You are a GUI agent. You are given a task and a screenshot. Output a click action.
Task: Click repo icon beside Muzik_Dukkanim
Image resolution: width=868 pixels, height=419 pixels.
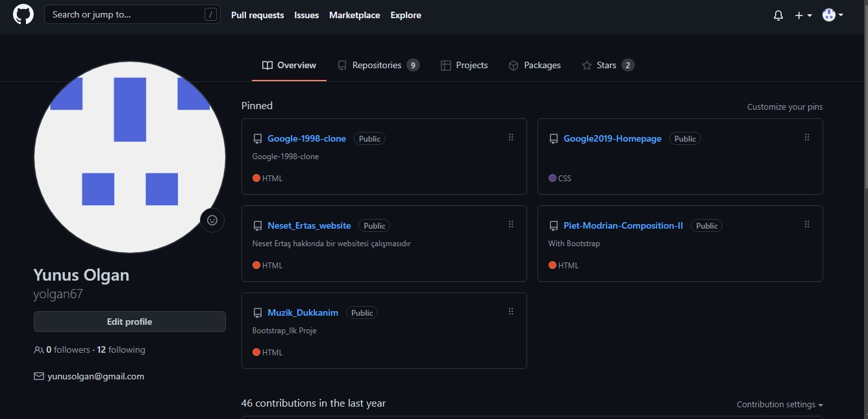coord(258,313)
